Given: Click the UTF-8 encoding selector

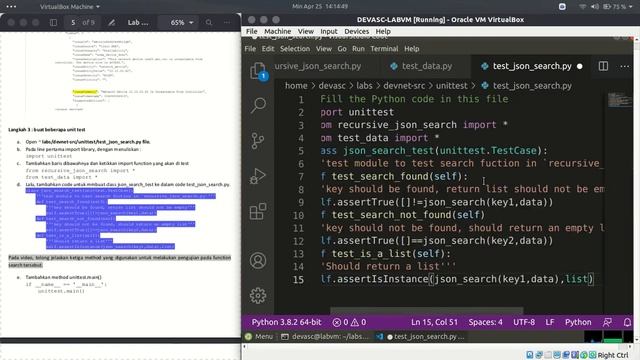Looking at the screenshot, I should click(524, 322).
